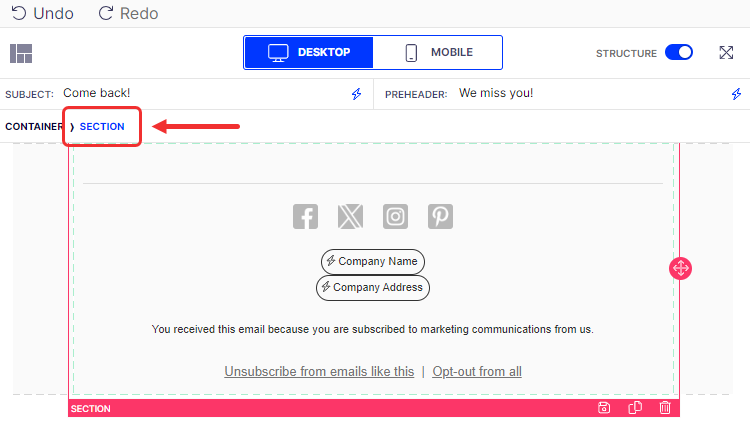Open the layout blocks panel icon
Image resolution: width=750 pixels, height=425 pixels.
click(22, 53)
